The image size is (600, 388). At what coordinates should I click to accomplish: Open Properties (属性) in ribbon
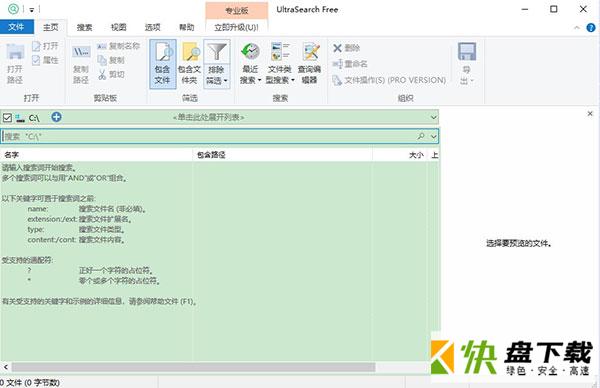[x=45, y=60]
